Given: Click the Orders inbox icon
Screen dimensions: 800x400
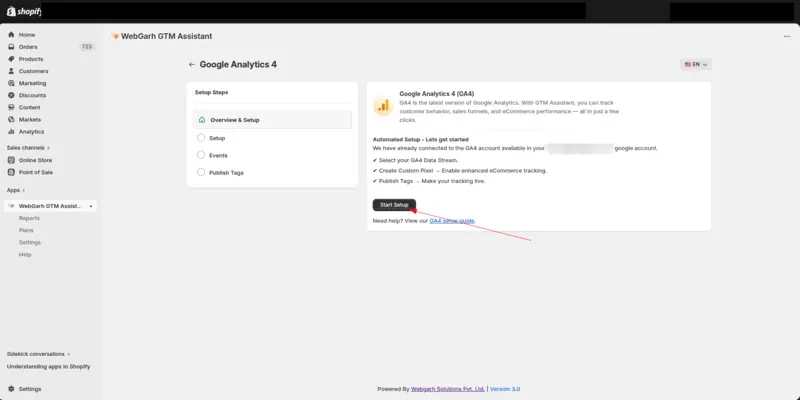Looking at the screenshot, I should (11, 47).
